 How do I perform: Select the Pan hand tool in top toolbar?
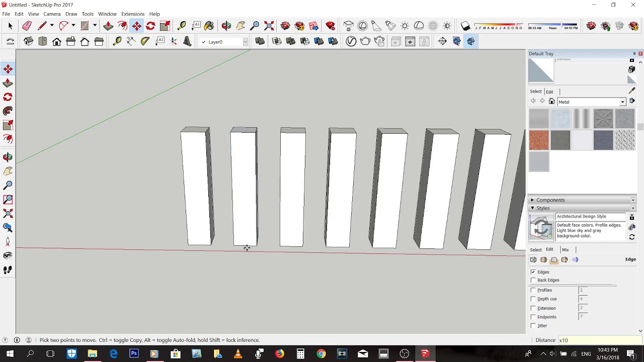[240, 26]
